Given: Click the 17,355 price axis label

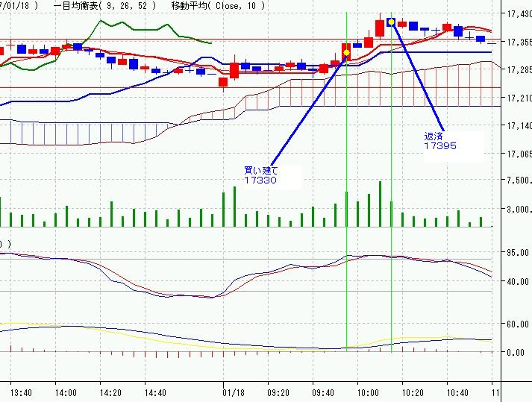Looking at the screenshot, I should click(x=519, y=43).
